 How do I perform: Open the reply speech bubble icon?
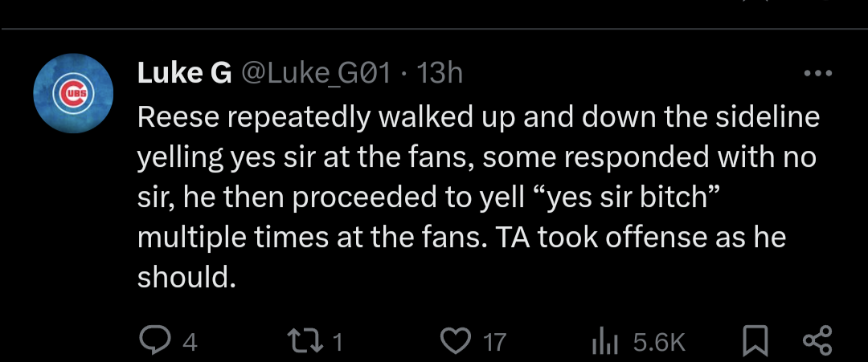click(154, 341)
